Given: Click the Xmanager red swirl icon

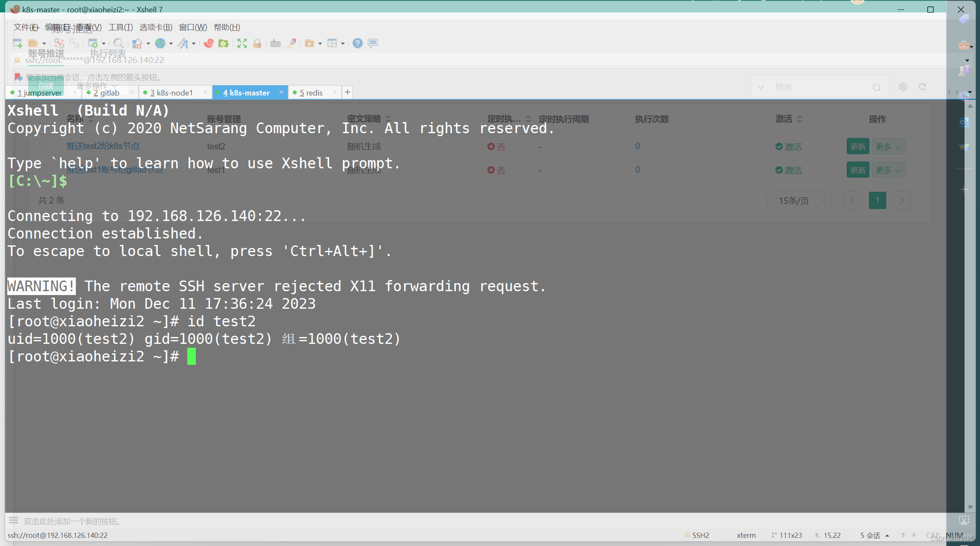Looking at the screenshot, I should pos(209,43).
